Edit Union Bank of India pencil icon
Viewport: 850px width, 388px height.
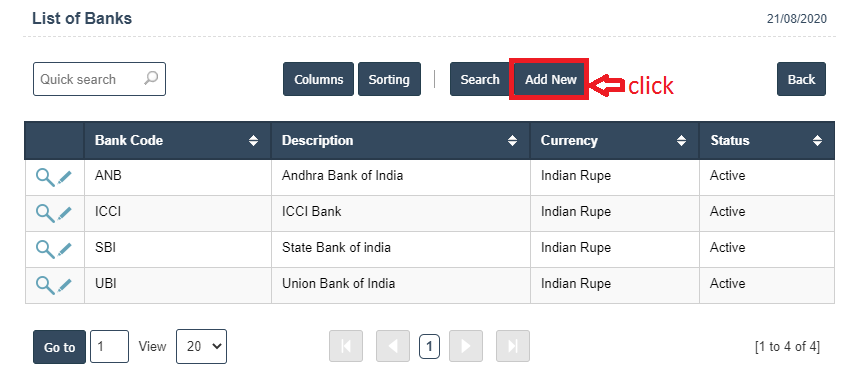[x=65, y=284]
